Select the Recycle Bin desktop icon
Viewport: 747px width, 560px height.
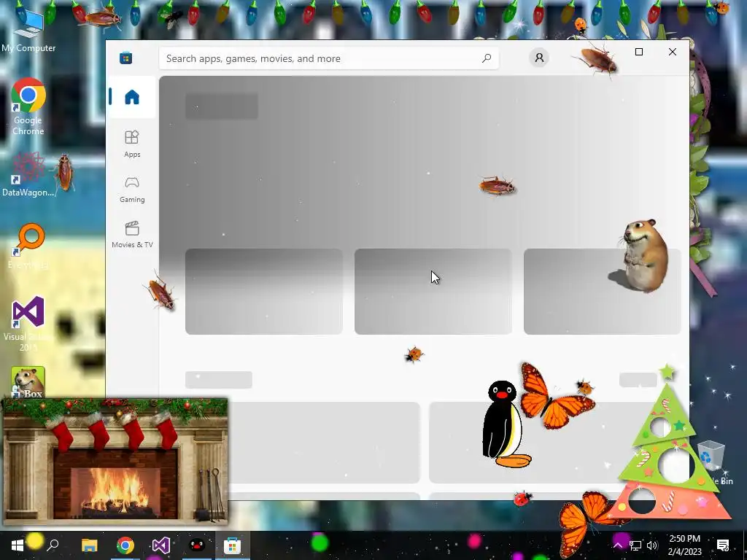pyautogui.click(x=712, y=463)
